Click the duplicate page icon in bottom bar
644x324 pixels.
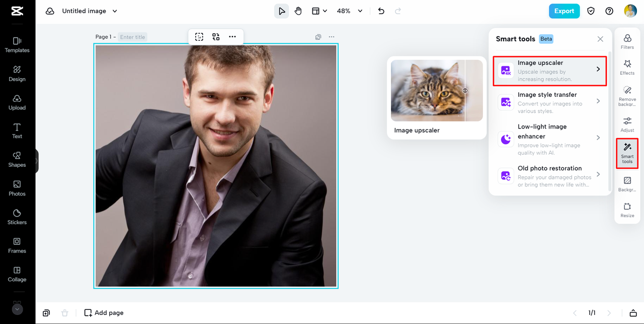pos(46,313)
